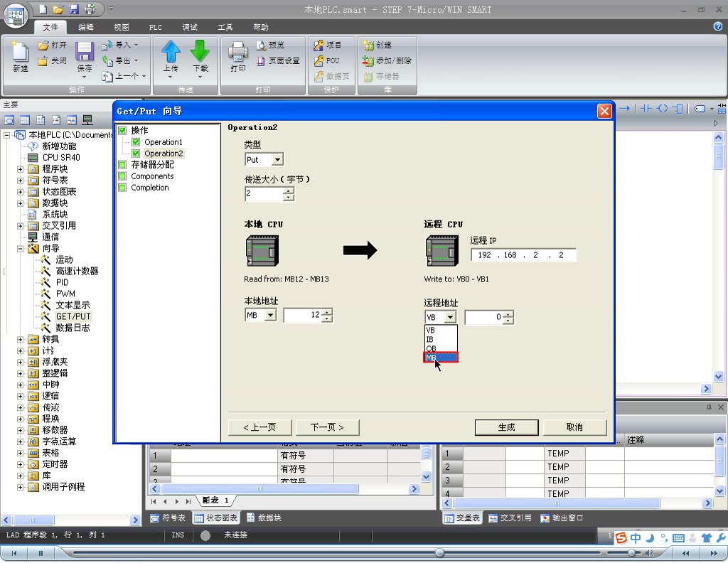Uncheck the Operation2 checkbox in the wizard

coord(136,153)
